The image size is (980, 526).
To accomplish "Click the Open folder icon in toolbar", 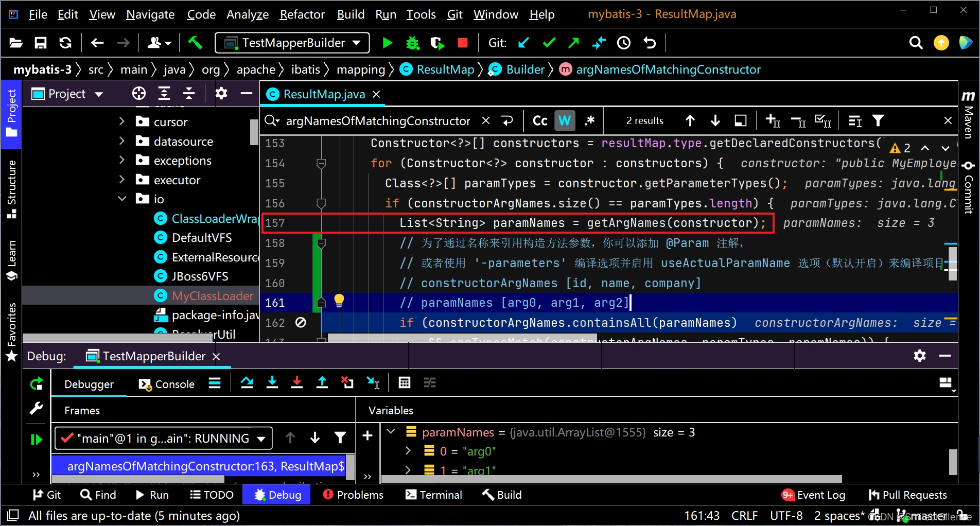I will pyautogui.click(x=16, y=43).
